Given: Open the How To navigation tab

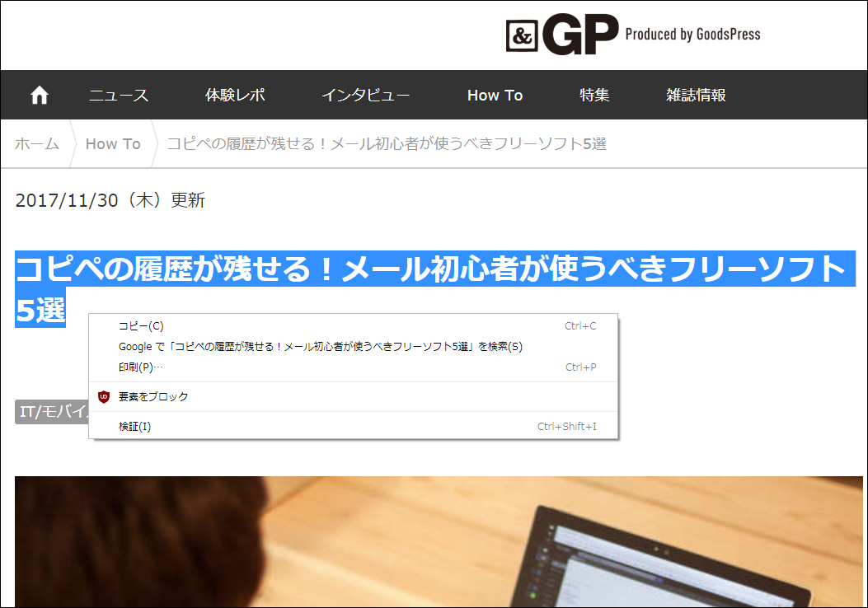Looking at the screenshot, I should tap(495, 96).
